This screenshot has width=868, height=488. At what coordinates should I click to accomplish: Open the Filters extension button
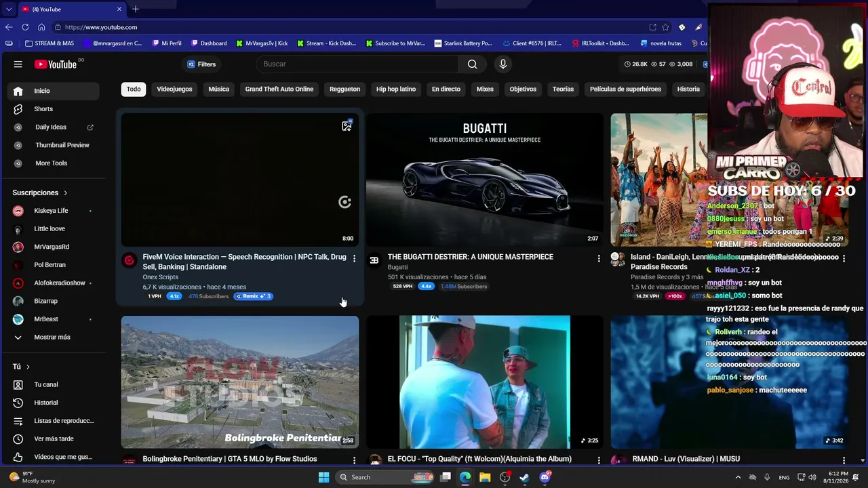[201, 64]
